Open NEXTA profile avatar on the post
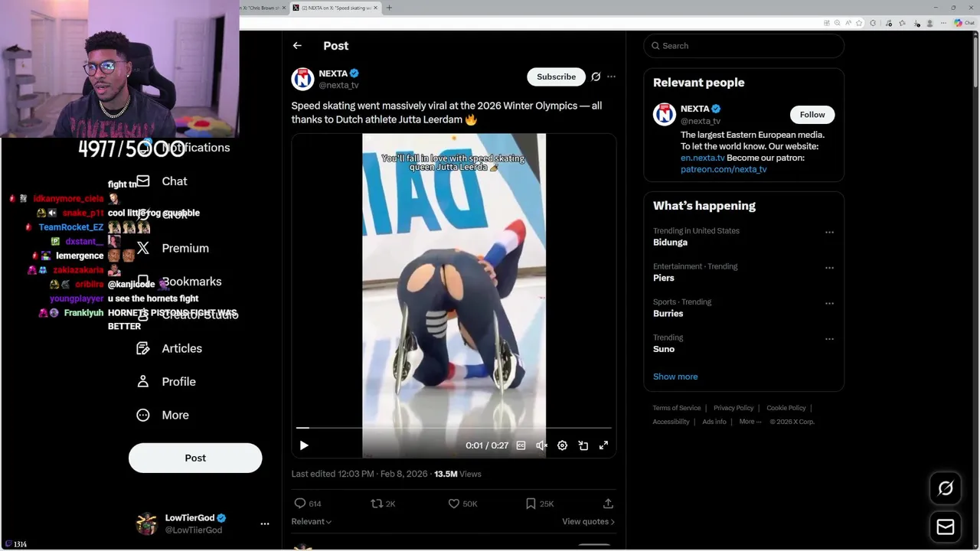 [x=302, y=79]
